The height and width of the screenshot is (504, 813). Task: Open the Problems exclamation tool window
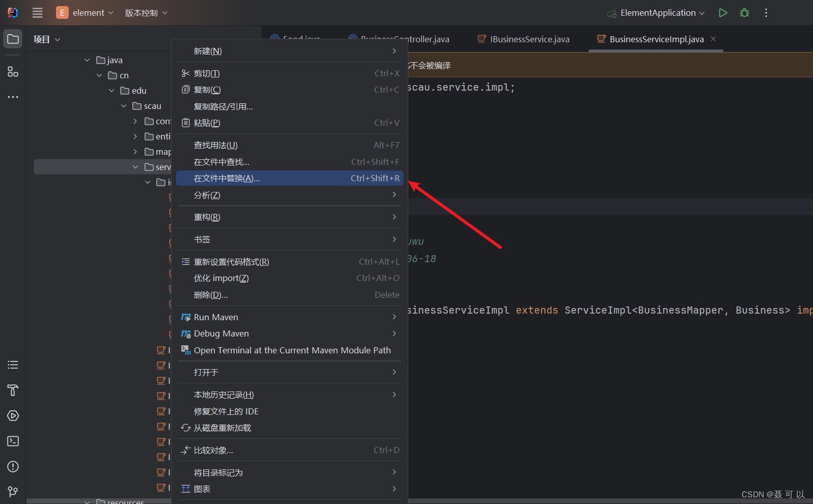(13, 466)
